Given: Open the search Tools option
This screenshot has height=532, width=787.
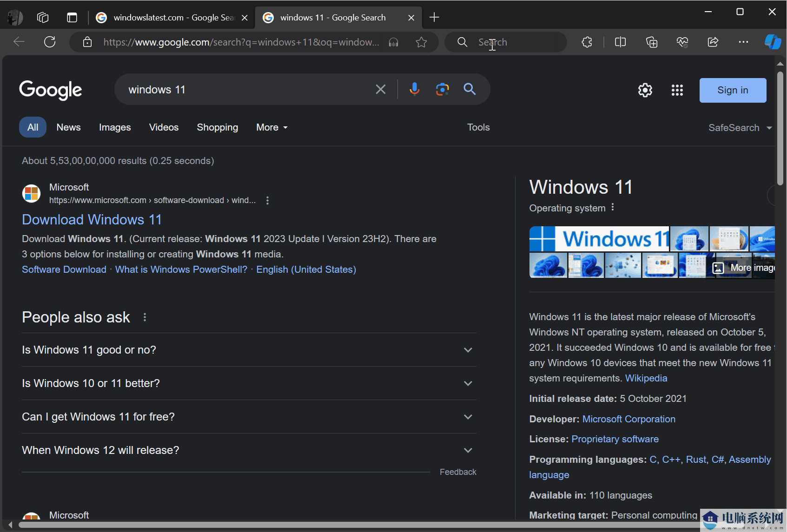Looking at the screenshot, I should [x=478, y=127].
